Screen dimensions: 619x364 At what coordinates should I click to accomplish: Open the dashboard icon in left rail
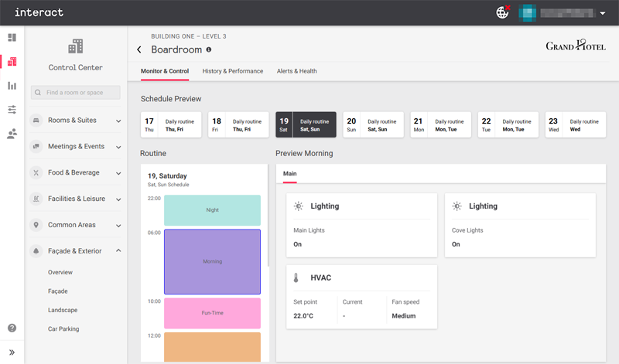click(12, 37)
